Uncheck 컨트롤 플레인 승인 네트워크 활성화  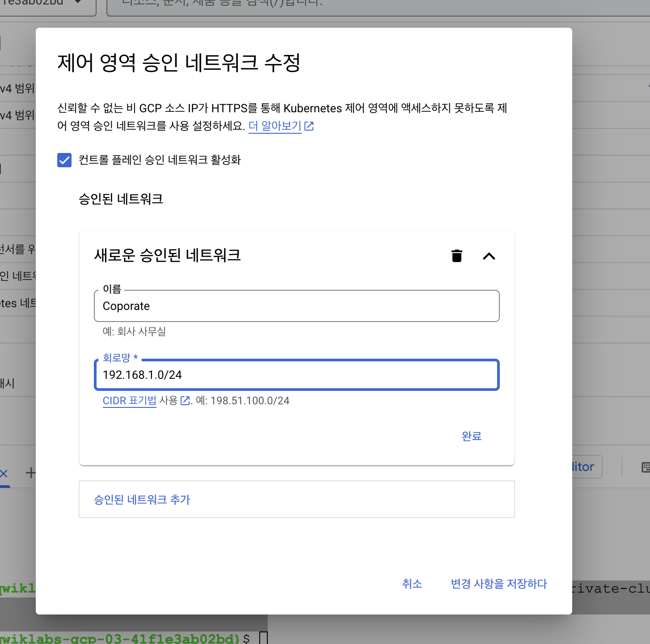(x=64, y=160)
